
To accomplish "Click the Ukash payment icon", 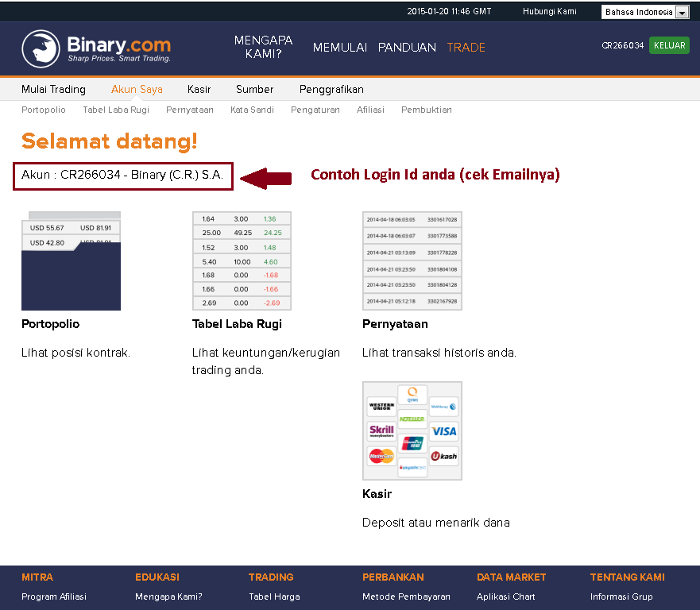I will (x=443, y=456).
